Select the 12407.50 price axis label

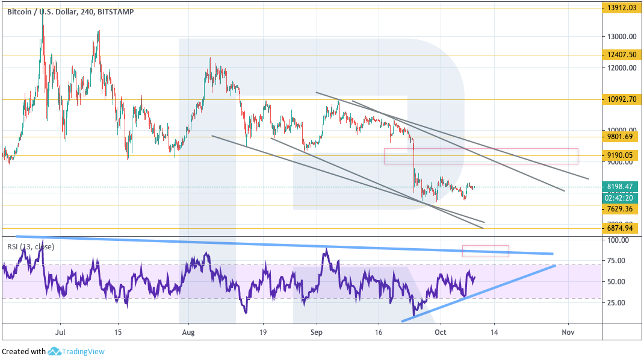621,55
